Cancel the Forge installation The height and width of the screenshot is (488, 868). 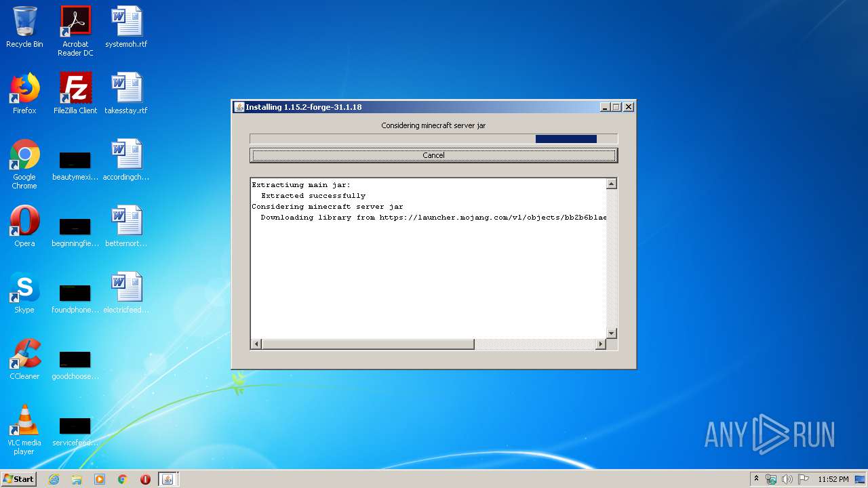point(433,155)
